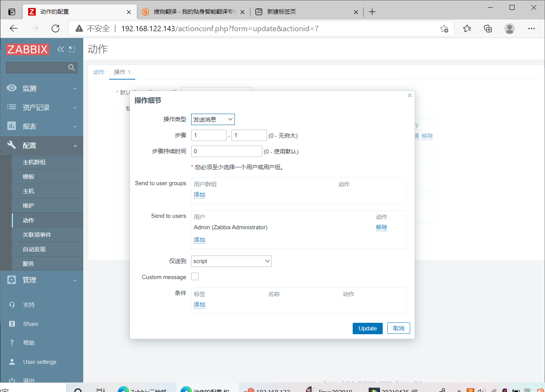Click 添加 under Send to users
The image size is (545, 392).
(200, 240)
